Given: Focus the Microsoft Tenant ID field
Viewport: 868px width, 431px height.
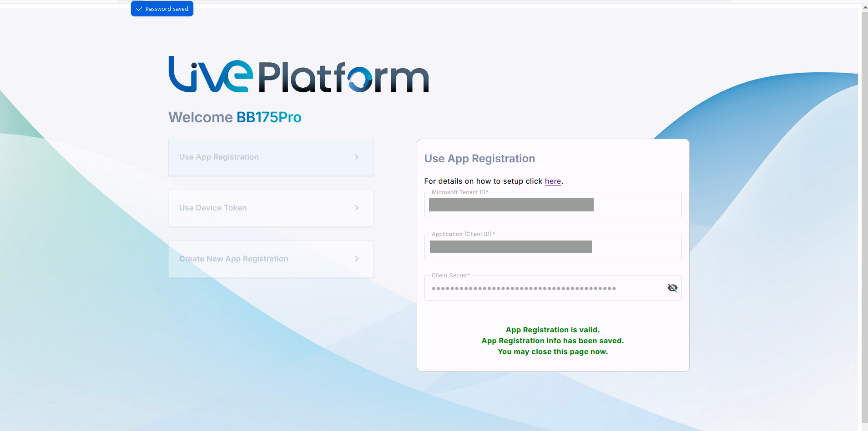Looking at the screenshot, I should point(553,205).
